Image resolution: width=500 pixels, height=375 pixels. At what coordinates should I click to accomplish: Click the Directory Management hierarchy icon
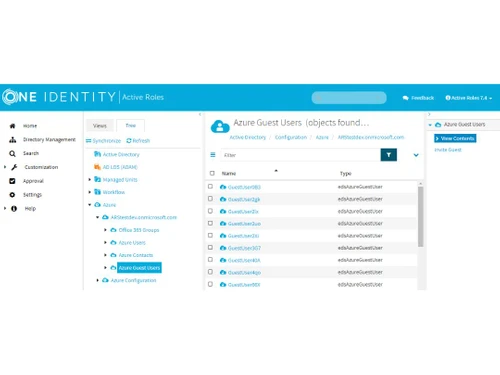click(12, 140)
